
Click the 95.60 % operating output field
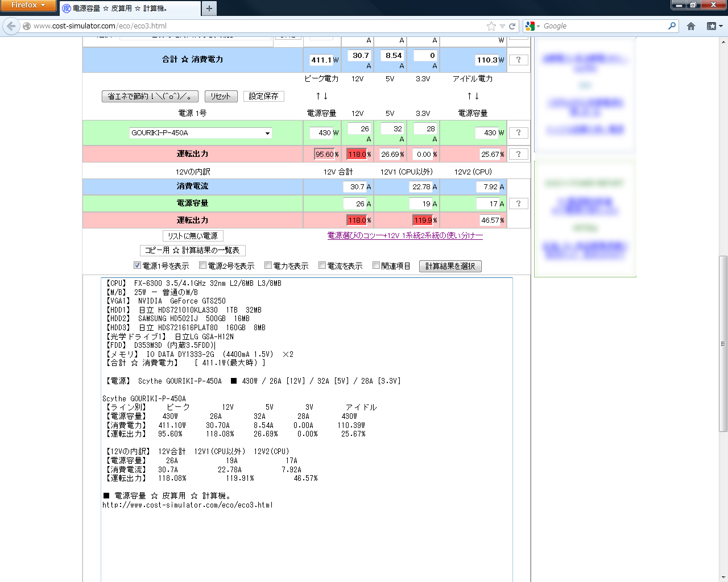point(324,154)
